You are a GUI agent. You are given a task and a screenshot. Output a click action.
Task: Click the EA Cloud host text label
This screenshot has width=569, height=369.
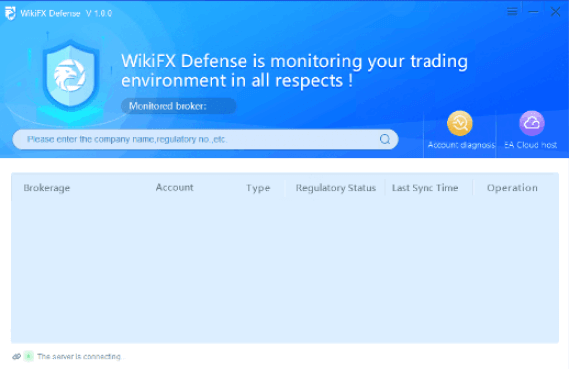click(x=531, y=145)
